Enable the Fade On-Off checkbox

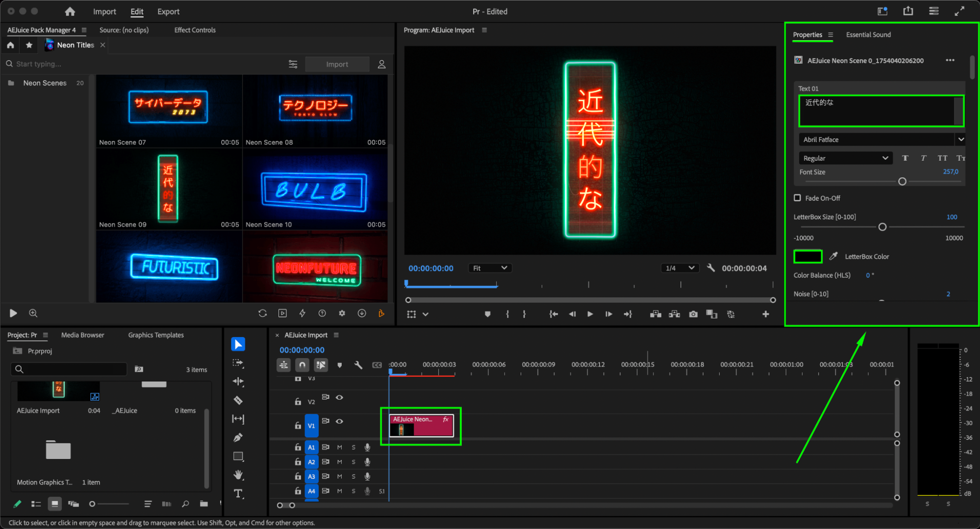[x=797, y=198]
